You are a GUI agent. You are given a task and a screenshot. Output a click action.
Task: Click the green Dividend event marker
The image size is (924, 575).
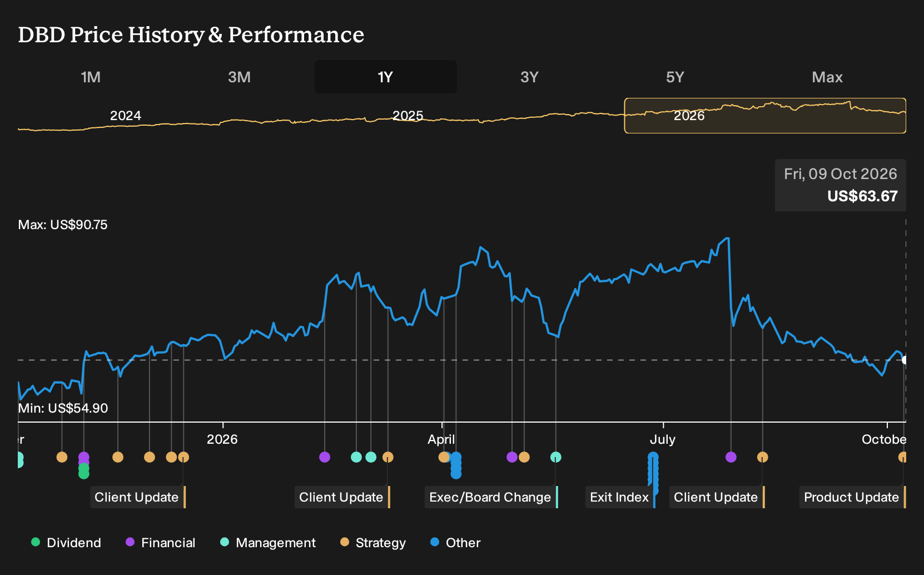(84, 473)
